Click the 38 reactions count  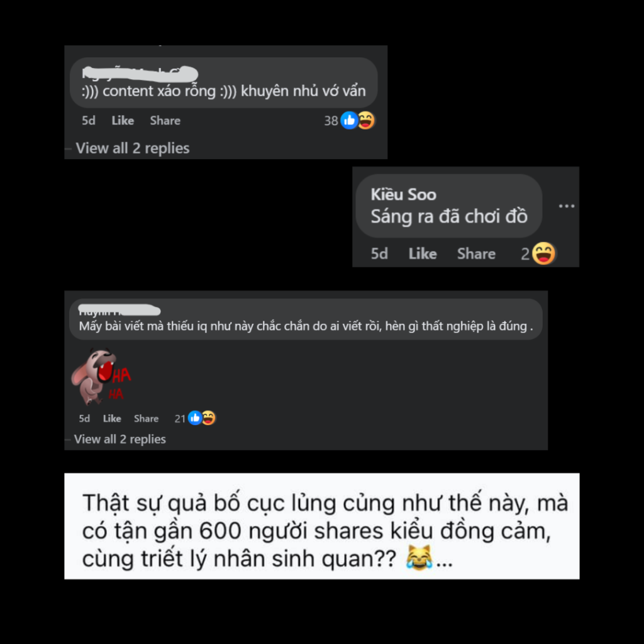pyautogui.click(x=331, y=121)
